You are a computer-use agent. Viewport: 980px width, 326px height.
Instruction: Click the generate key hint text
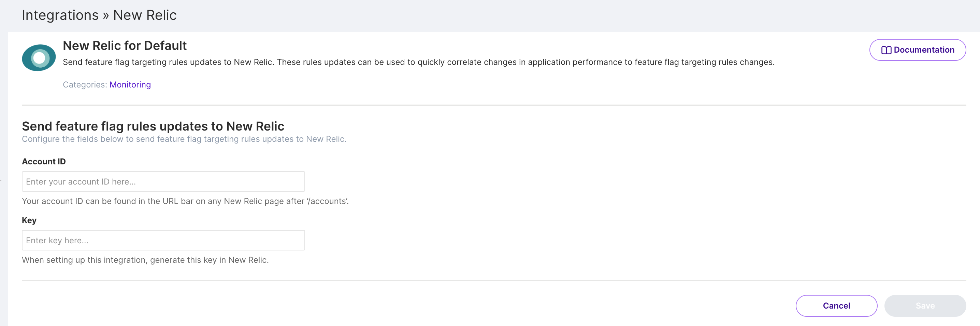pos(145,260)
